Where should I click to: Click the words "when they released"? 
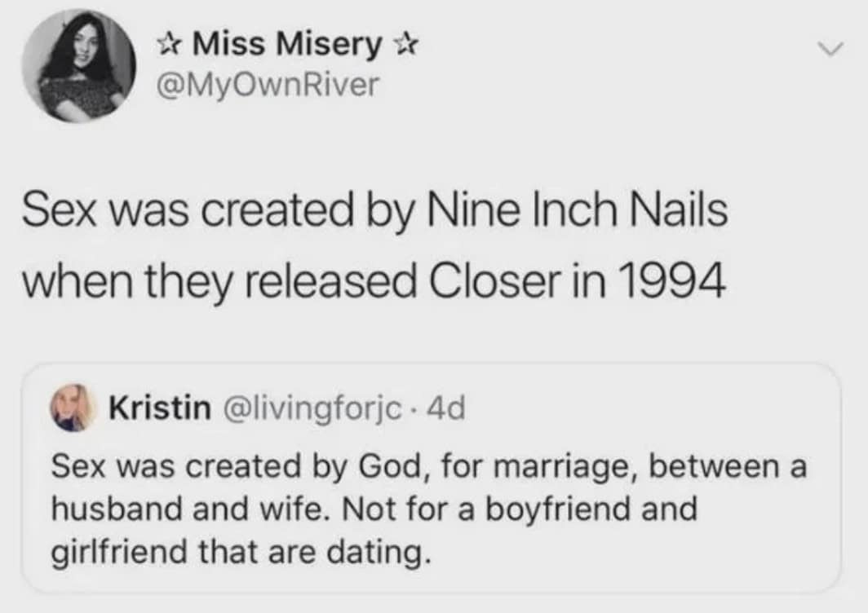coord(205,281)
